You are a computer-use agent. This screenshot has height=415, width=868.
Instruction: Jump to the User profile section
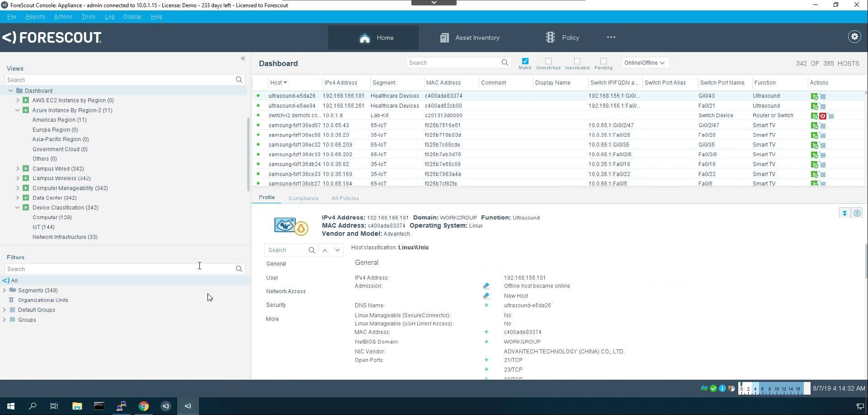(x=272, y=278)
